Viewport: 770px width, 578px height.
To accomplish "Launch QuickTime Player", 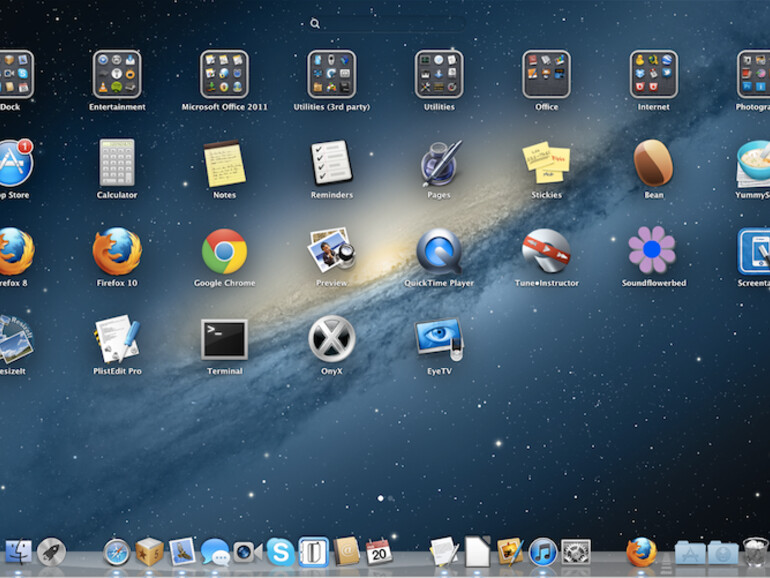I will point(438,252).
